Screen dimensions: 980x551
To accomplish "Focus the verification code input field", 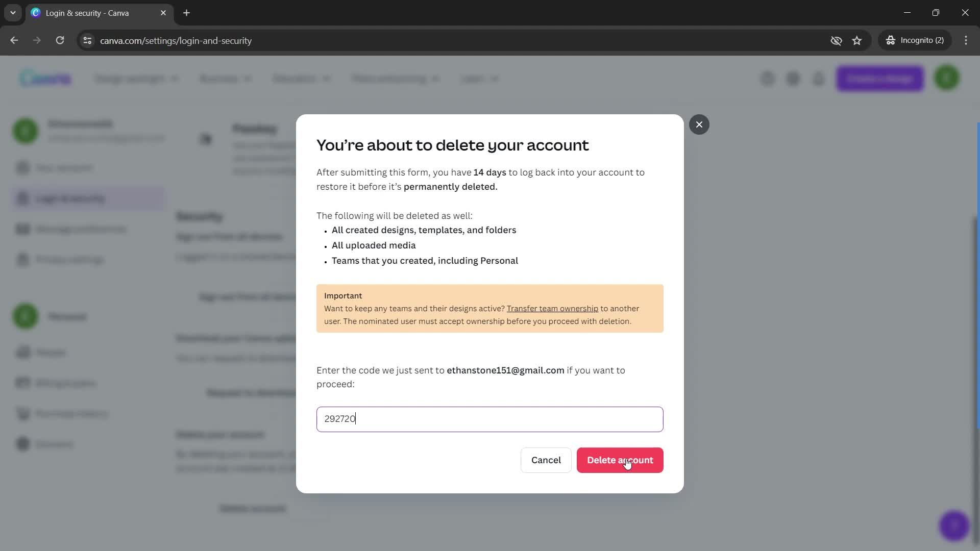I will tap(489, 419).
